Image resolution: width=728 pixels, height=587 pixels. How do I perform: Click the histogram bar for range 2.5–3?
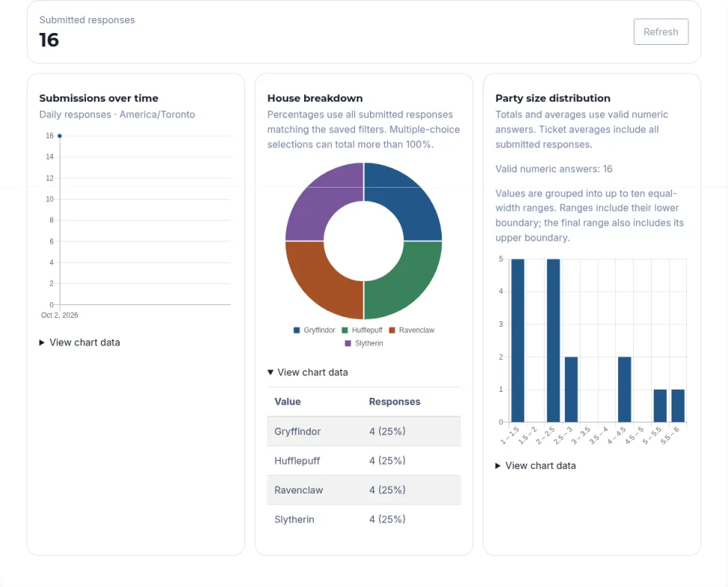point(571,390)
